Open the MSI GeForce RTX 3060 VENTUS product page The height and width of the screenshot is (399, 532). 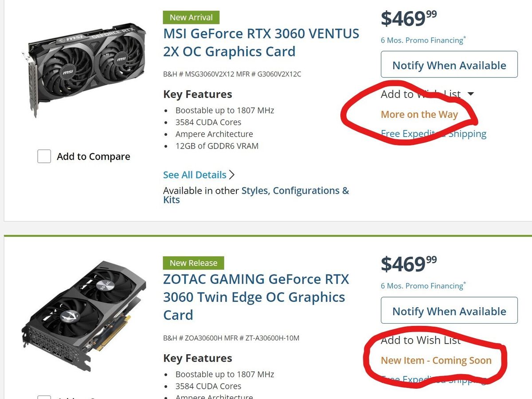pyautogui.click(x=262, y=42)
